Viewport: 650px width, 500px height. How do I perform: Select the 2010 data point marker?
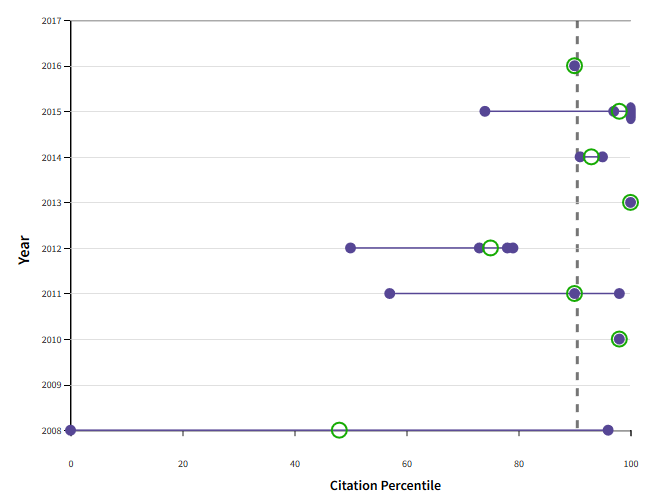(x=619, y=339)
